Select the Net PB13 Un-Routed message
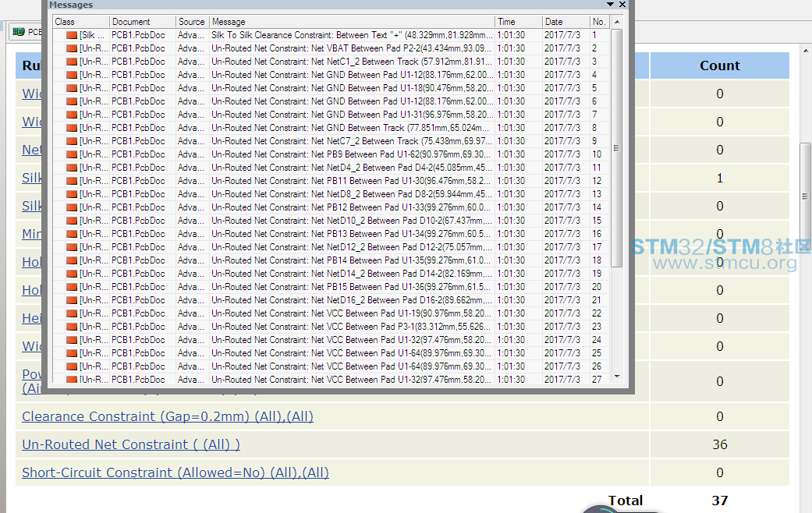 [332, 234]
